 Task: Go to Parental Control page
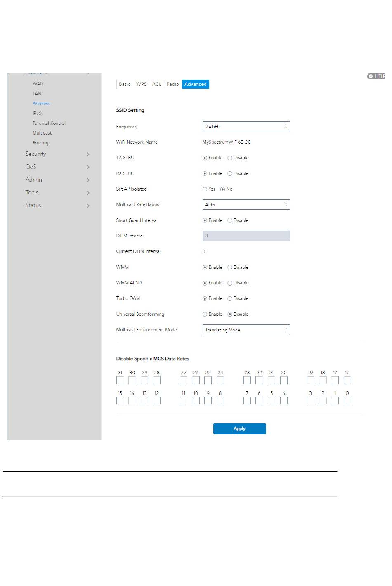tap(49, 123)
